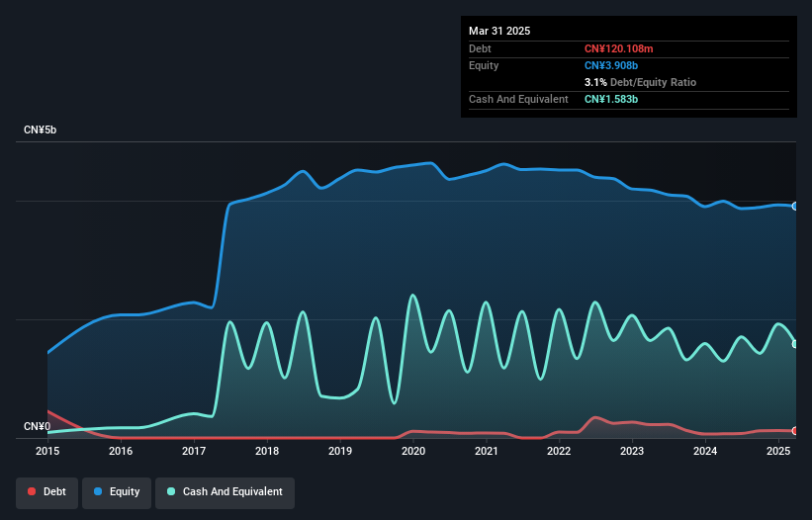
Task: Click the 2020 x-axis label
Action: point(413,451)
